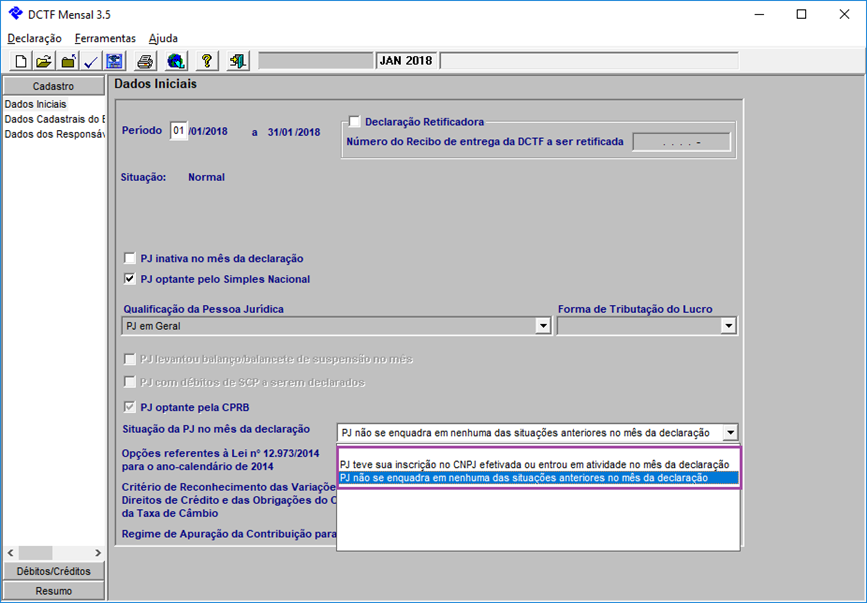The width and height of the screenshot is (867, 603).
Task: Toggle Declaração Retificadora checkbox
Action: (354, 122)
